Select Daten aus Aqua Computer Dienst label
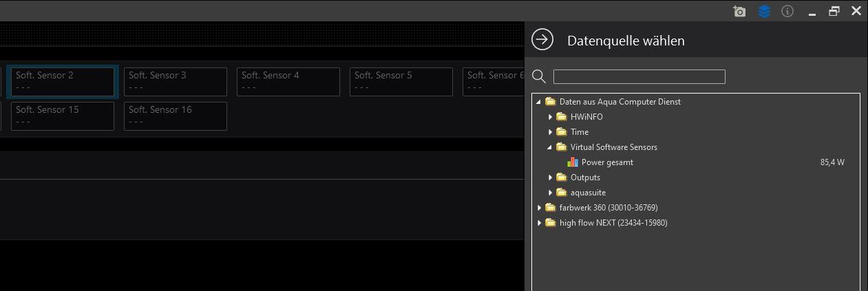The height and width of the screenshot is (291, 868). click(620, 102)
